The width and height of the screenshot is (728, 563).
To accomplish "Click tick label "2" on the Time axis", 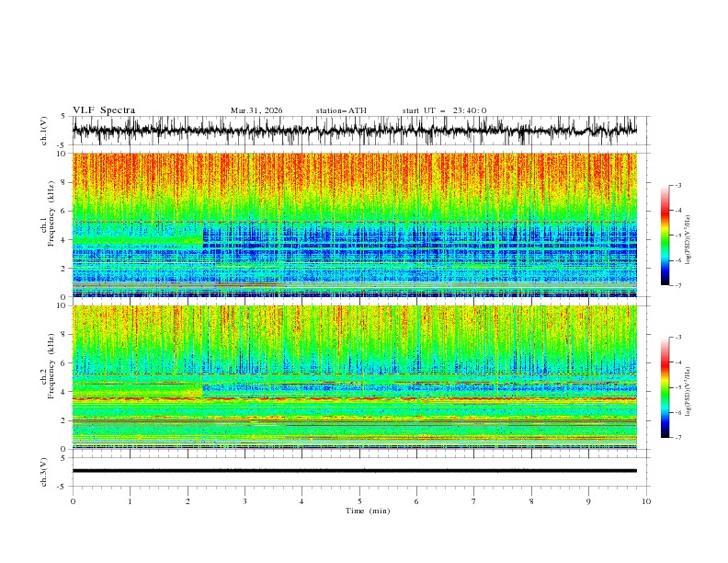I will (x=188, y=501).
